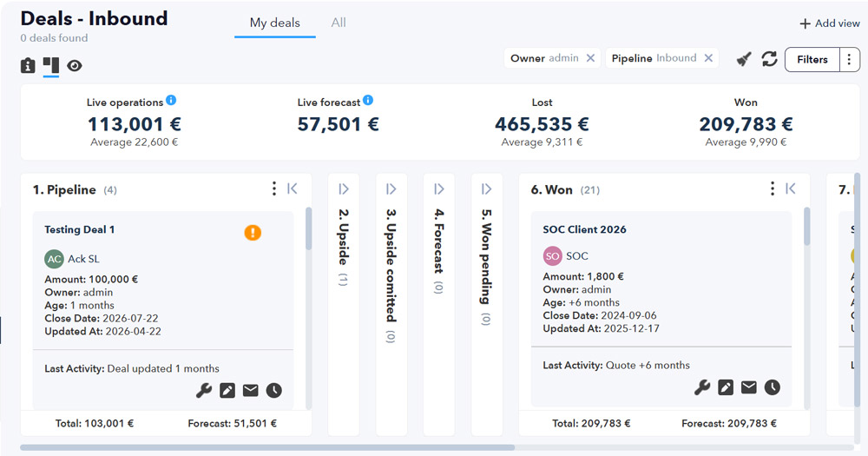
Task: Switch to the All tab
Action: click(x=339, y=23)
